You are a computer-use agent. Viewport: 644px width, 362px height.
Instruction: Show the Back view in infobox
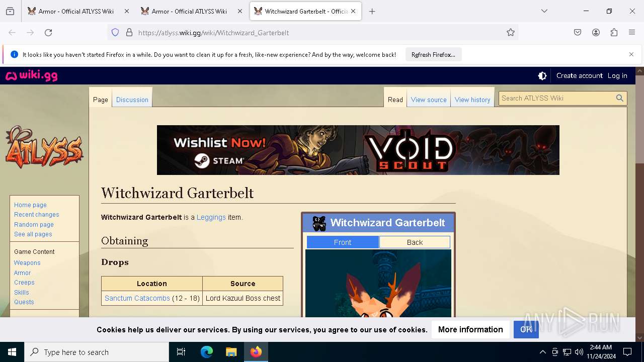tap(415, 242)
